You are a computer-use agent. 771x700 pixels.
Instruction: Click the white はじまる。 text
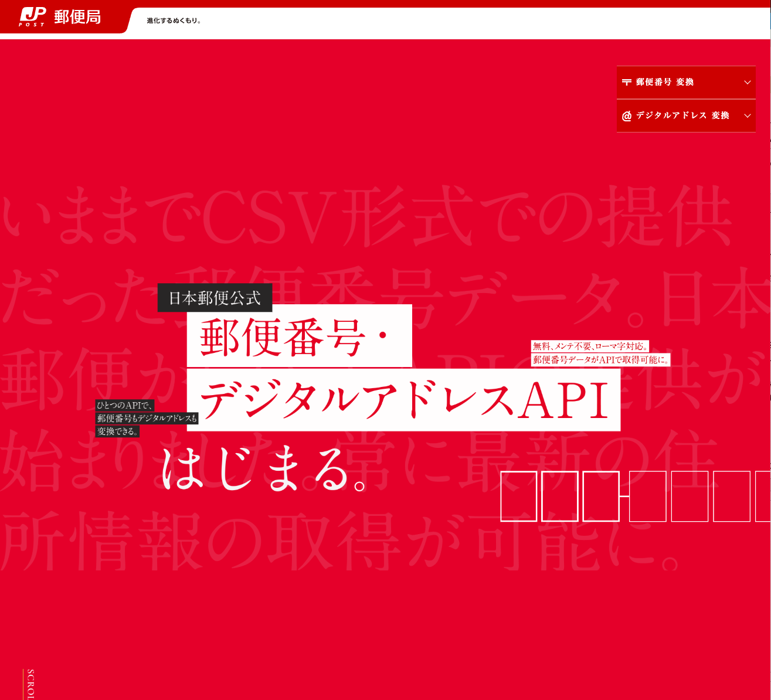coord(265,470)
